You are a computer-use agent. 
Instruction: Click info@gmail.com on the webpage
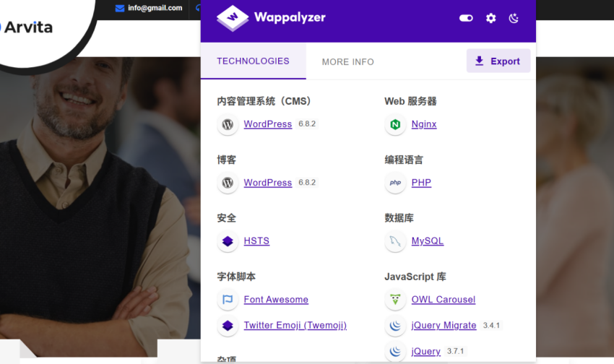point(155,8)
